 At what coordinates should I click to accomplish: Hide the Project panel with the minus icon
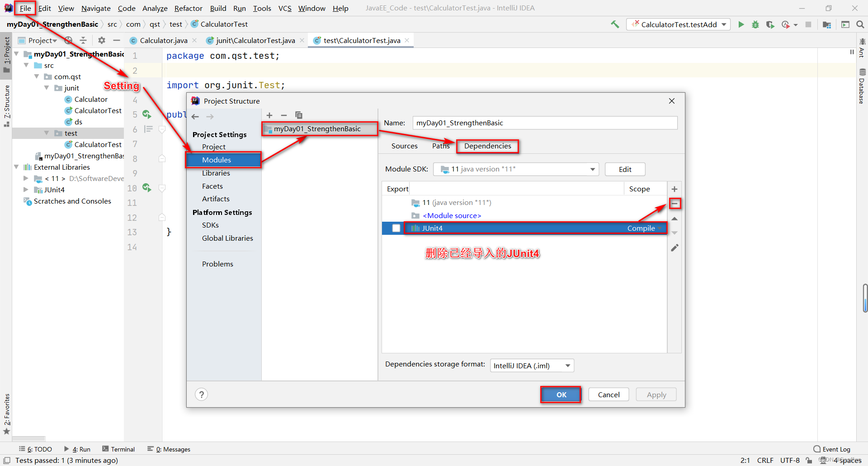point(116,40)
